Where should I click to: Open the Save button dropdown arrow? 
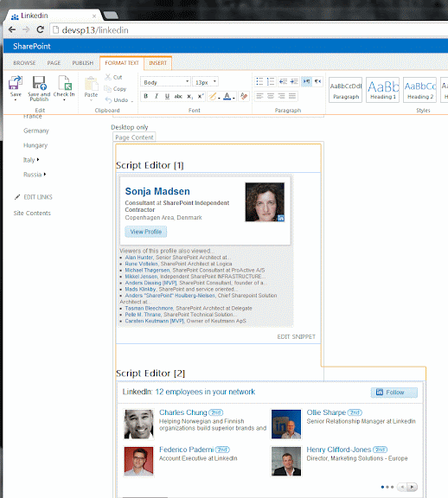(16, 99)
